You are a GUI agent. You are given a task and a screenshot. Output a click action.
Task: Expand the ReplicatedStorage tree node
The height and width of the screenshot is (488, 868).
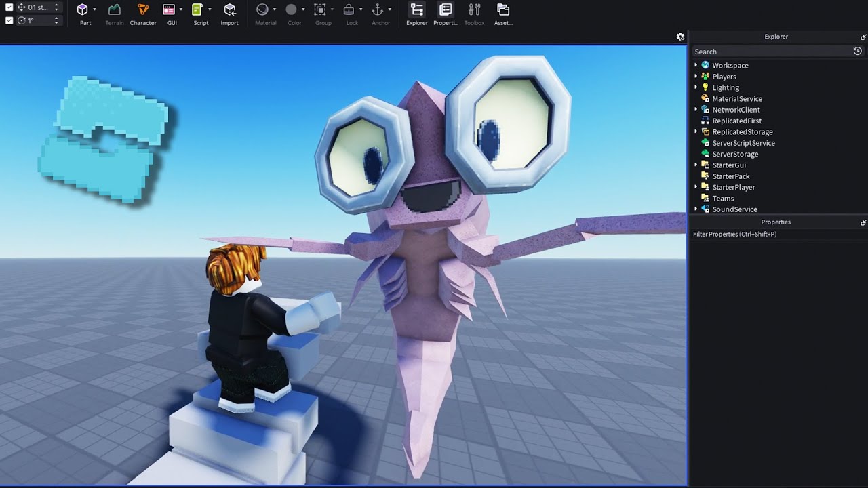click(x=696, y=131)
